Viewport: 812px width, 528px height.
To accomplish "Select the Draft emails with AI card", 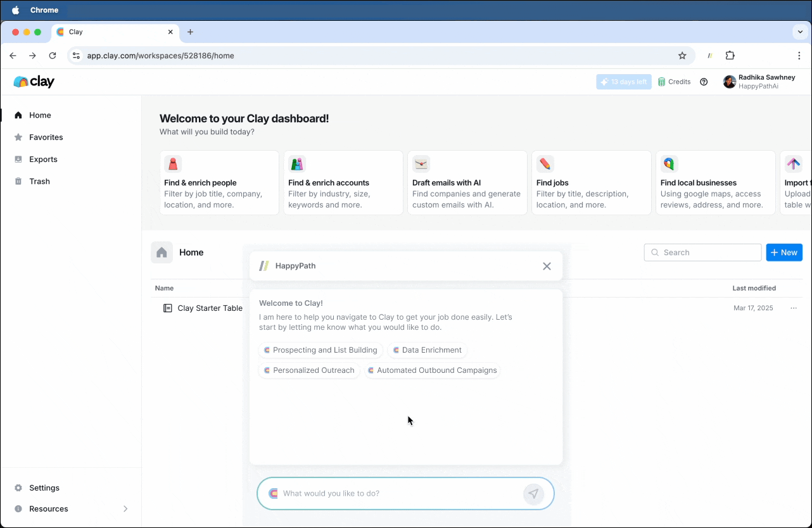I will pos(467,182).
